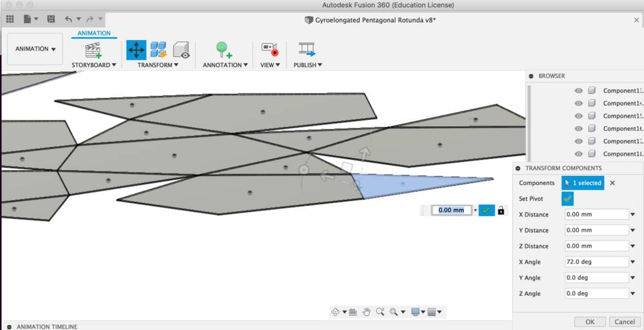
Task: Open the X Distance dropdown arrow
Action: click(x=633, y=215)
